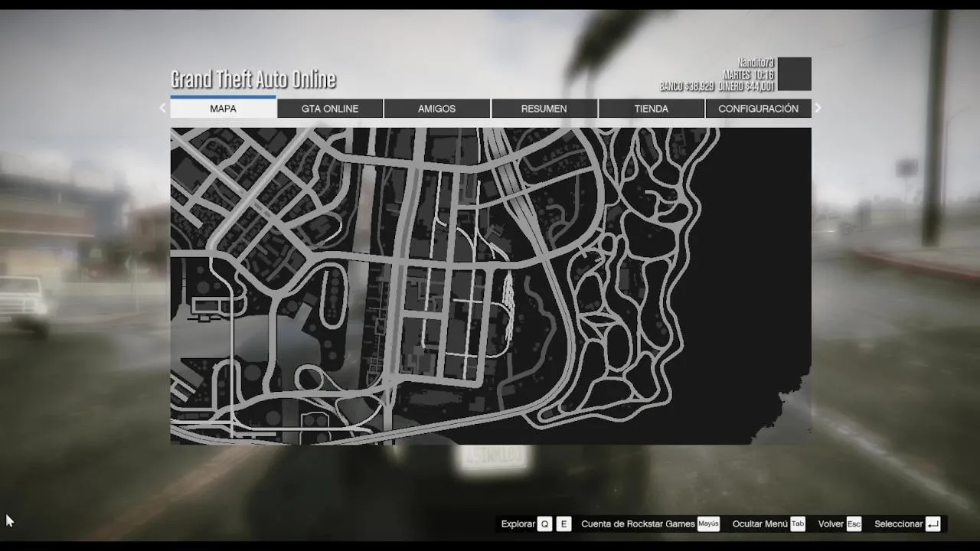Click the Explorar prompt label
This screenshot has width=980, height=551.
coord(518,524)
